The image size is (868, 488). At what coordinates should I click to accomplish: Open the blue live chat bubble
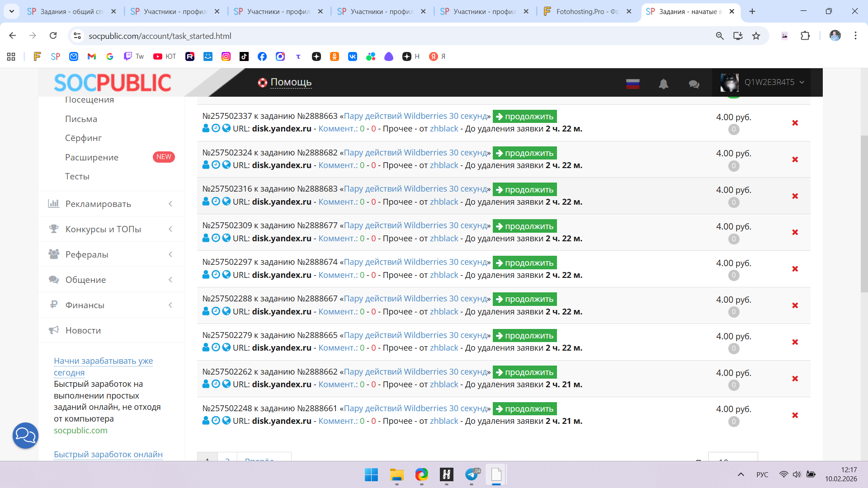click(x=25, y=435)
